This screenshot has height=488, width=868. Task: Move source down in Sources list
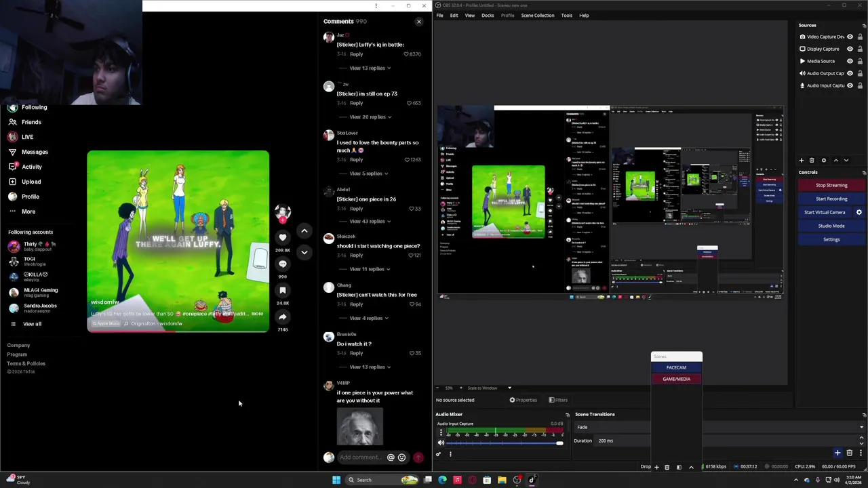[846, 161]
